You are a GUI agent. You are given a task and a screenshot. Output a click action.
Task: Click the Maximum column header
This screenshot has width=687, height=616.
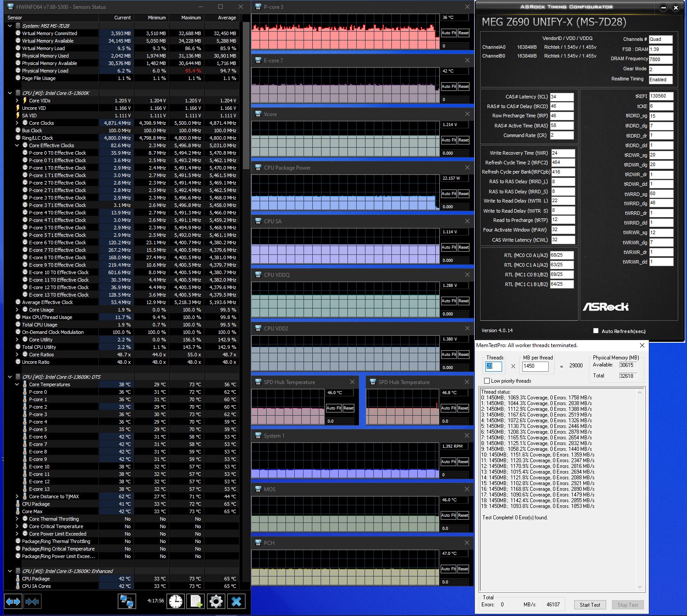coord(187,18)
